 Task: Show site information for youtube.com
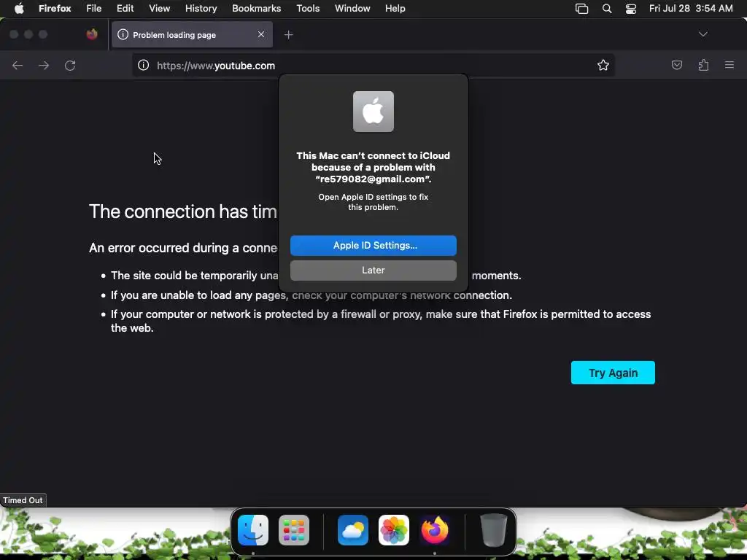tap(144, 65)
